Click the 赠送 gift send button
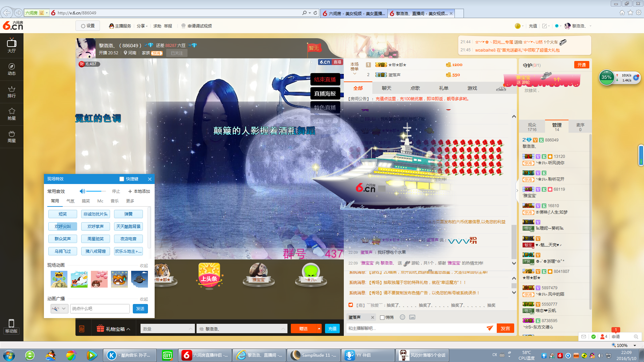This screenshot has height=362, width=644. coord(304,329)
